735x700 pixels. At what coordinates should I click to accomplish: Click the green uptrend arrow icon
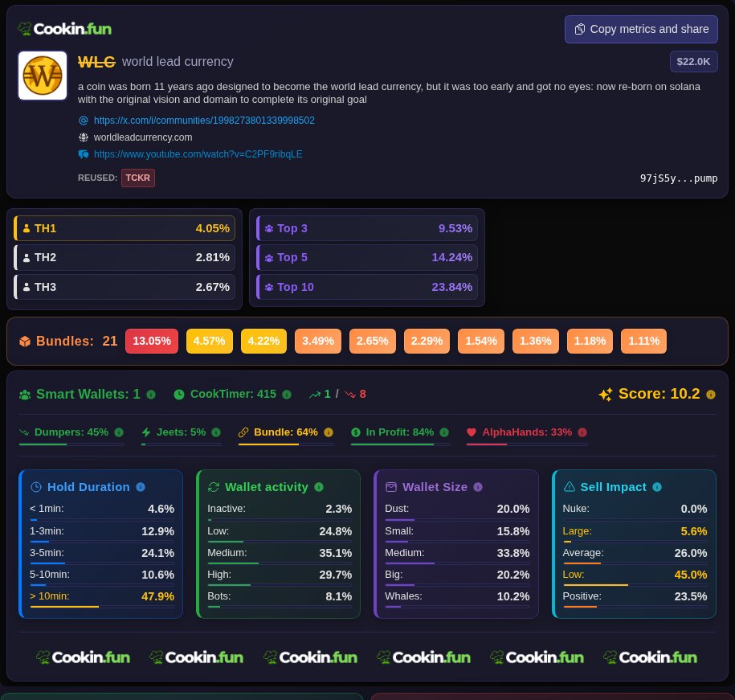[315, 395]
